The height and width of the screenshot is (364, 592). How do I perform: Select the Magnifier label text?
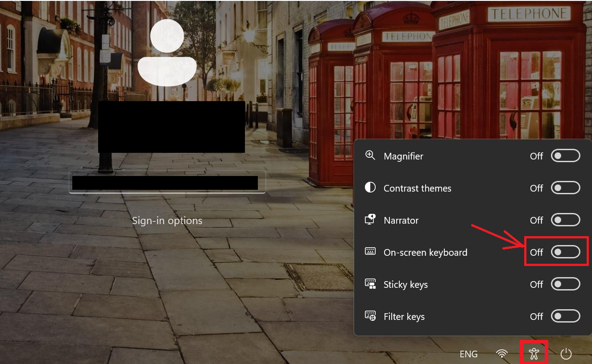(403, 156)
